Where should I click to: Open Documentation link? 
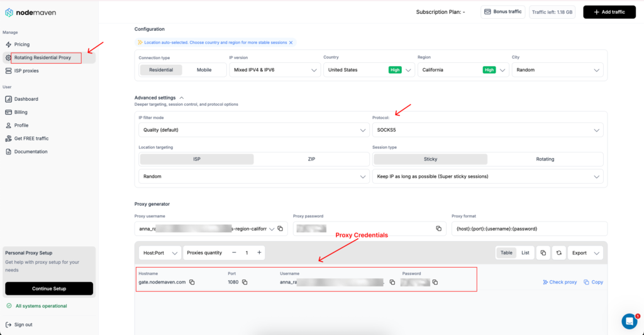pos(31,152)
